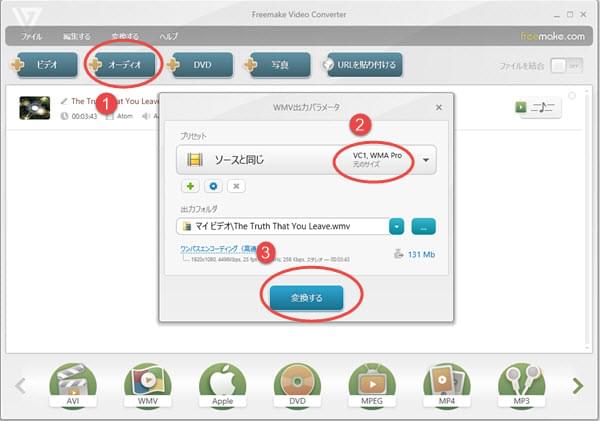Viewport: 600px width, 421px height.
Task: Open the Help (ヘルプ) menu
Action: (169, 36)
